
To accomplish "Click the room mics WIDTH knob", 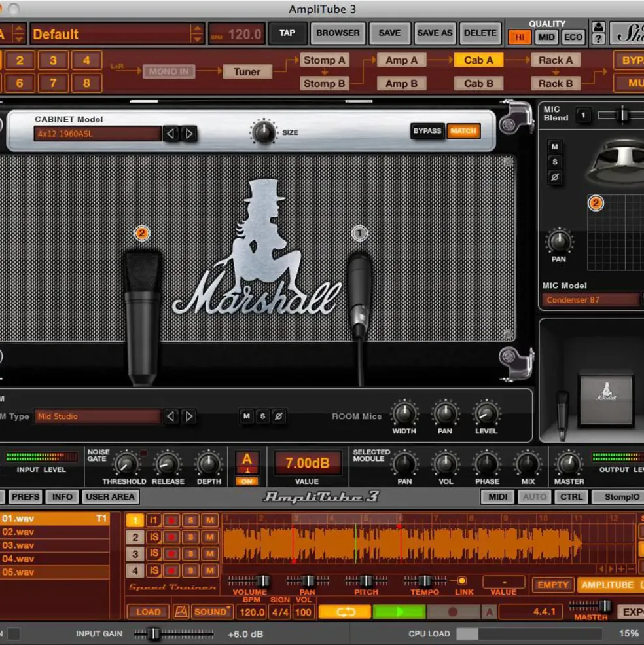I will 404,413.
